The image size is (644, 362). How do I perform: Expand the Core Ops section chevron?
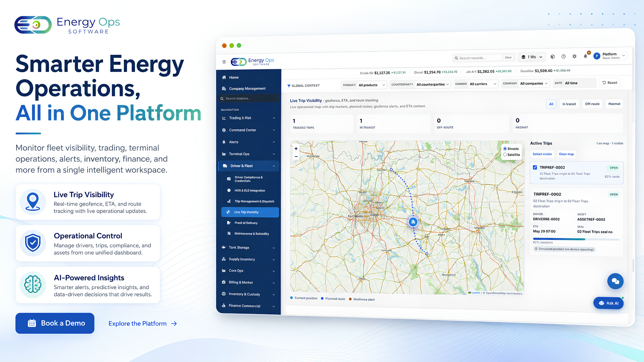(x=274, y=271)
